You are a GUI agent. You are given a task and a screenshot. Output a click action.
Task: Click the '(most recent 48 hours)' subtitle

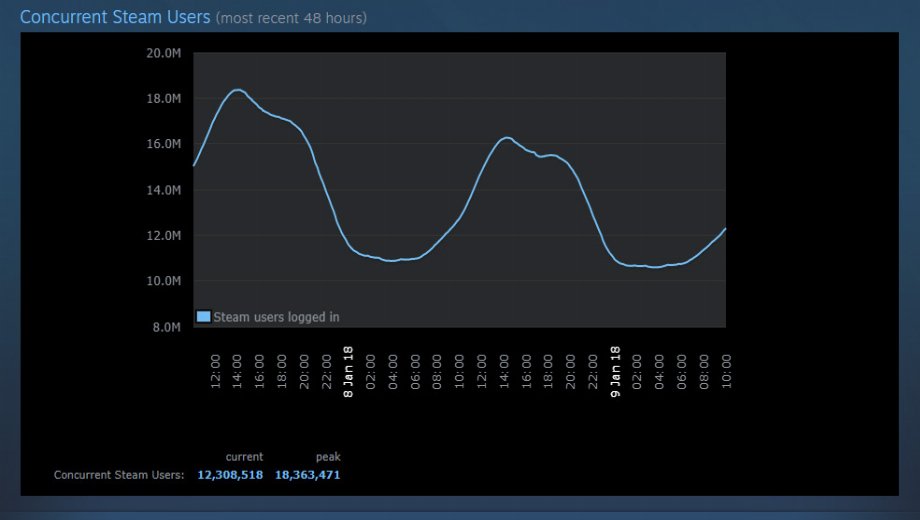click(291, 18)
